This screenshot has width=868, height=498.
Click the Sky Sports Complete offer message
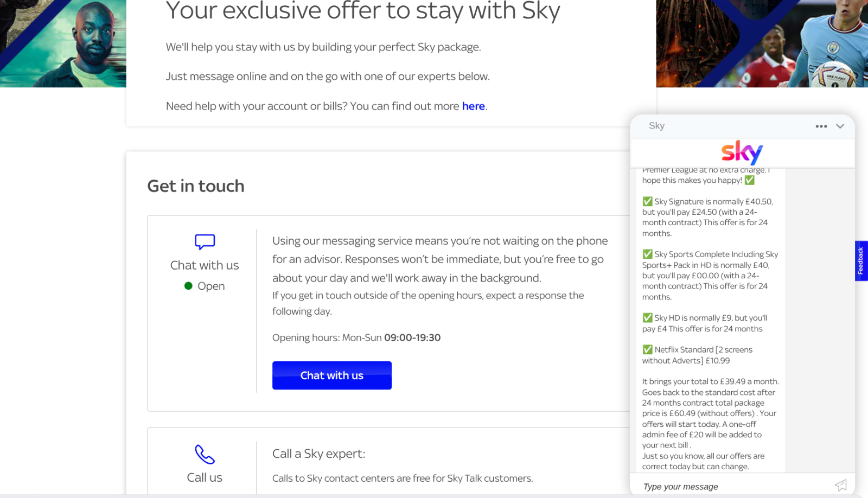pos(710,276)
